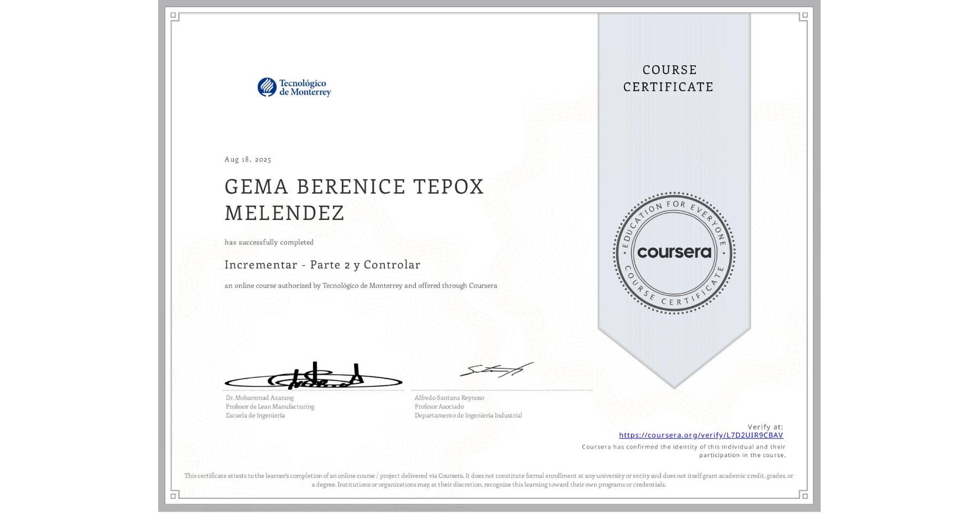Click the Tecnológico de Monterrey logo
This screenshot has width=980, height=513.
click(294, 87)
